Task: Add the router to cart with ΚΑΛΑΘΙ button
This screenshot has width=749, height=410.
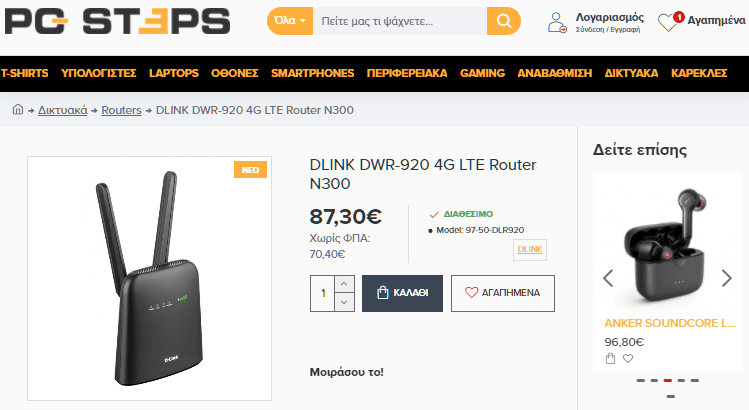Action: (402, 293)
